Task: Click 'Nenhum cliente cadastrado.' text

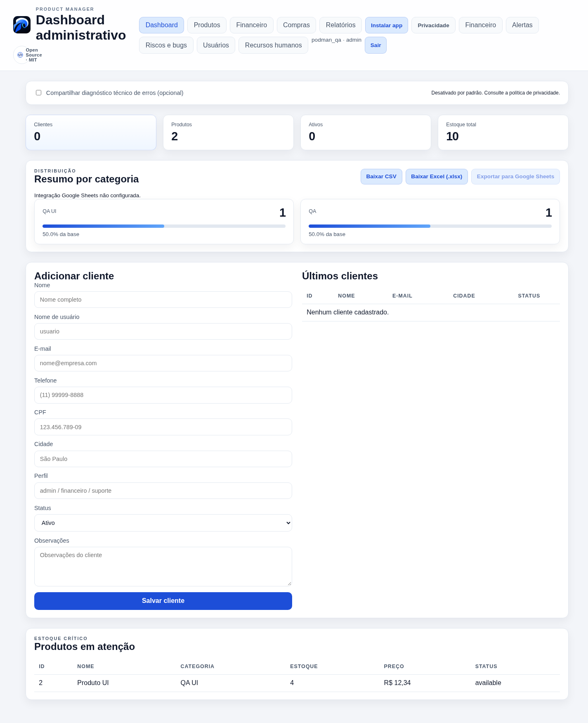Action: [347, 312]
